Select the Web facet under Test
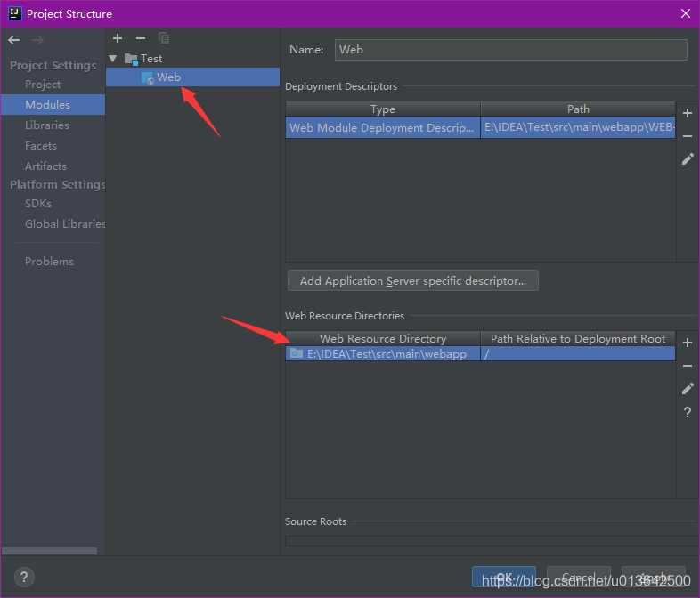700x598 pixels. coord(192,77)
